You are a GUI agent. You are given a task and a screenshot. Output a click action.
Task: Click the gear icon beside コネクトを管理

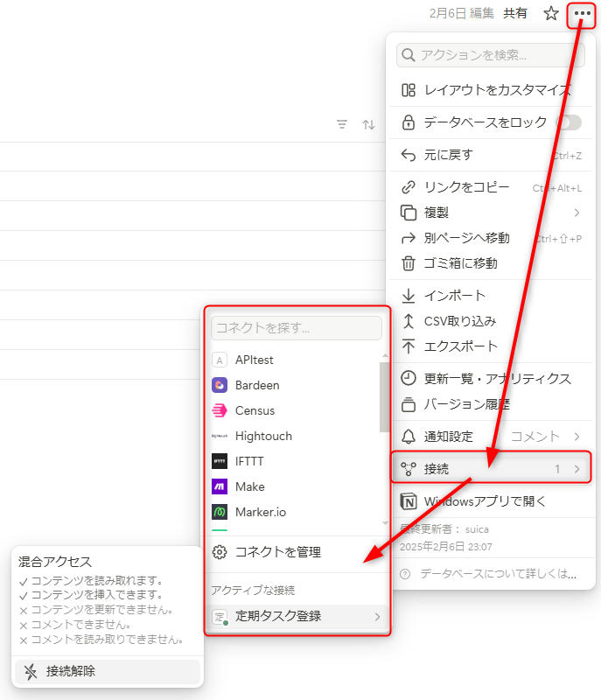tap(219, 552)
